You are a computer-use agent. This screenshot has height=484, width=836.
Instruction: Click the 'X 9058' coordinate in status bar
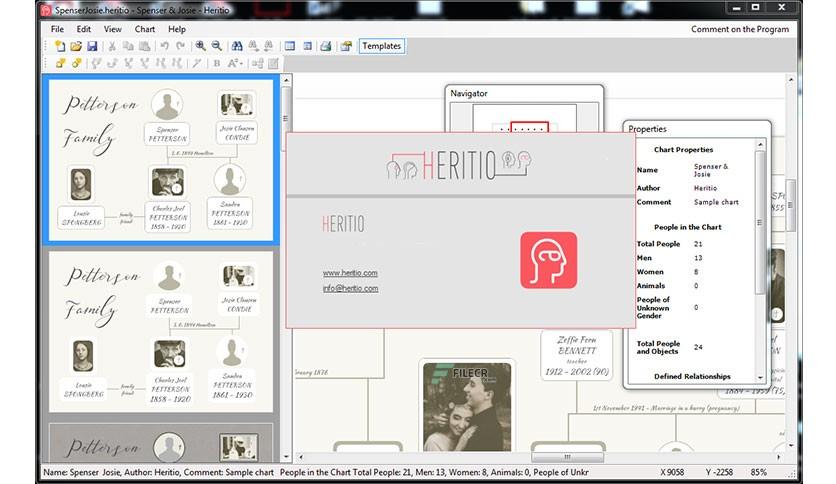tap(672, 472)
